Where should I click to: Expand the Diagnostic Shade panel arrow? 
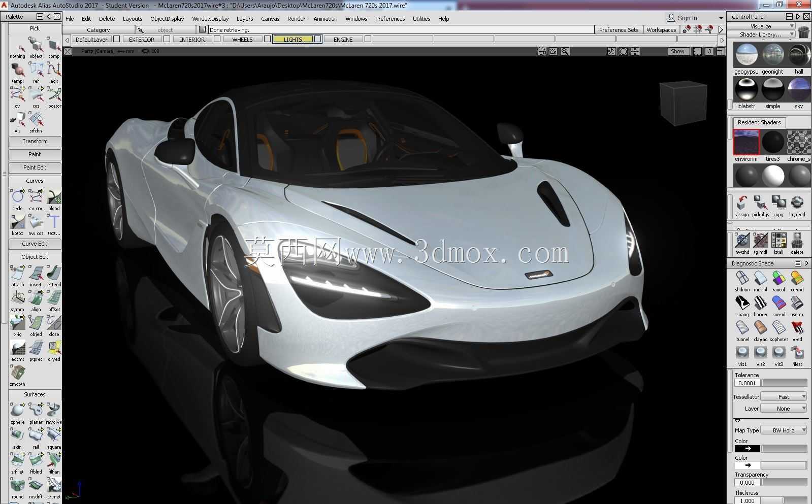click(806, 263)
